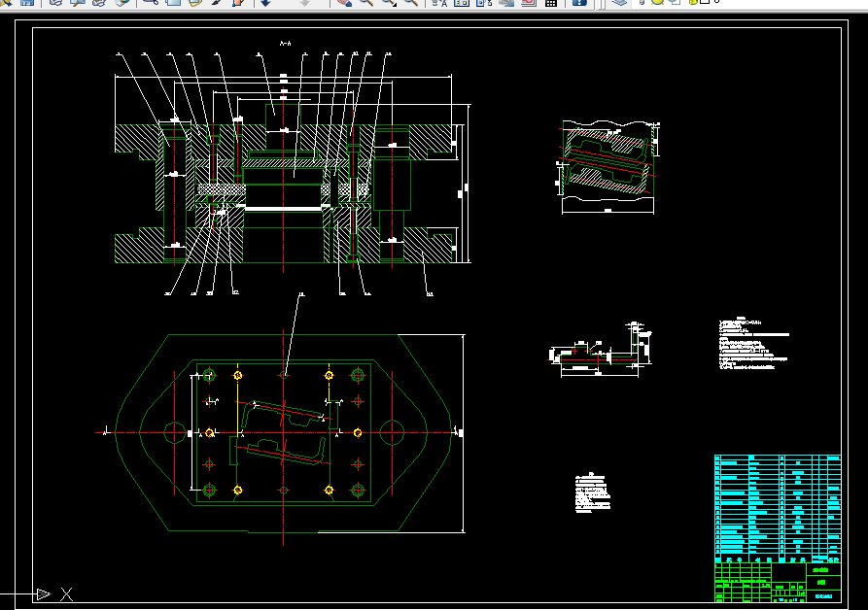Click the Zoom Previous icon

(411, 2)
